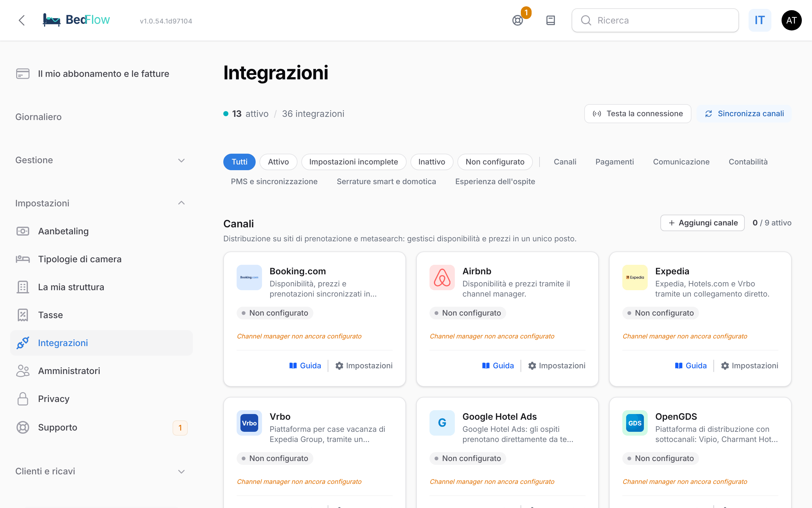Open the Amministratori page
The width and height of the screenshot is (812, 508).
[x=101, y=371]
